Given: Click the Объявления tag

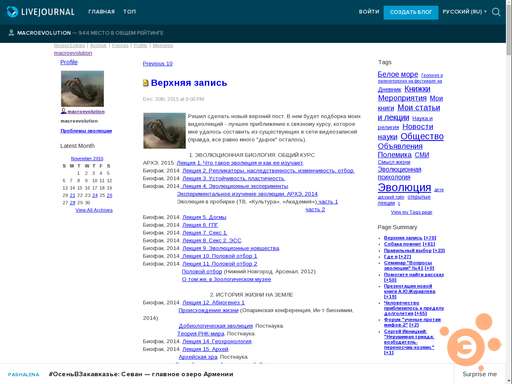Looking at the screenshot, I should (400, 146).
